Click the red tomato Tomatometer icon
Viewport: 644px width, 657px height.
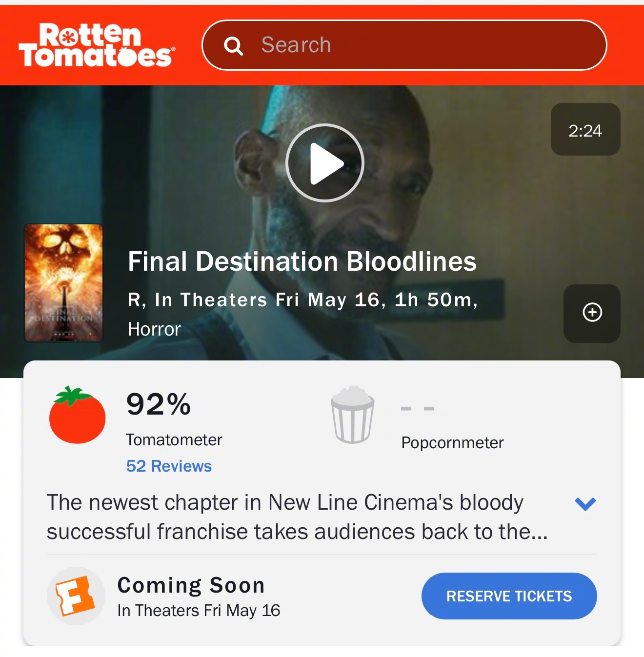[x=77, y=415]
